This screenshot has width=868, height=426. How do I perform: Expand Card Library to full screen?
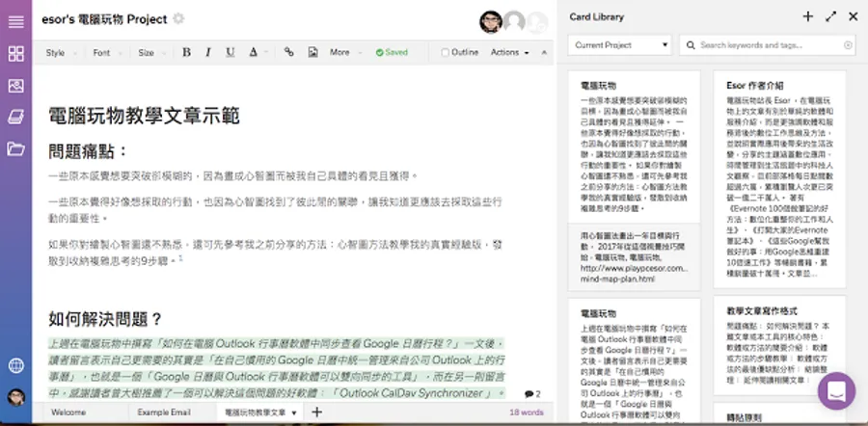pyautogui.click(x=831, y=16)
